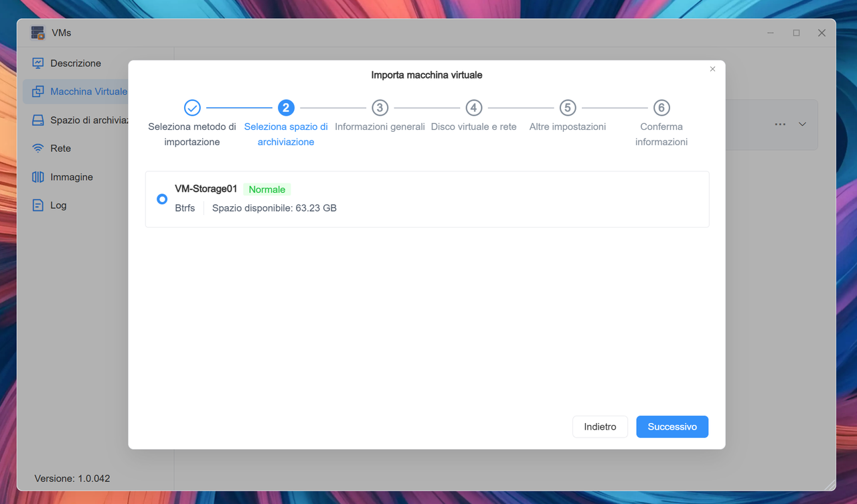This screenshot has width=857, height=504.
Task: Click the VMs app icon in title bar
Action: 38,33
